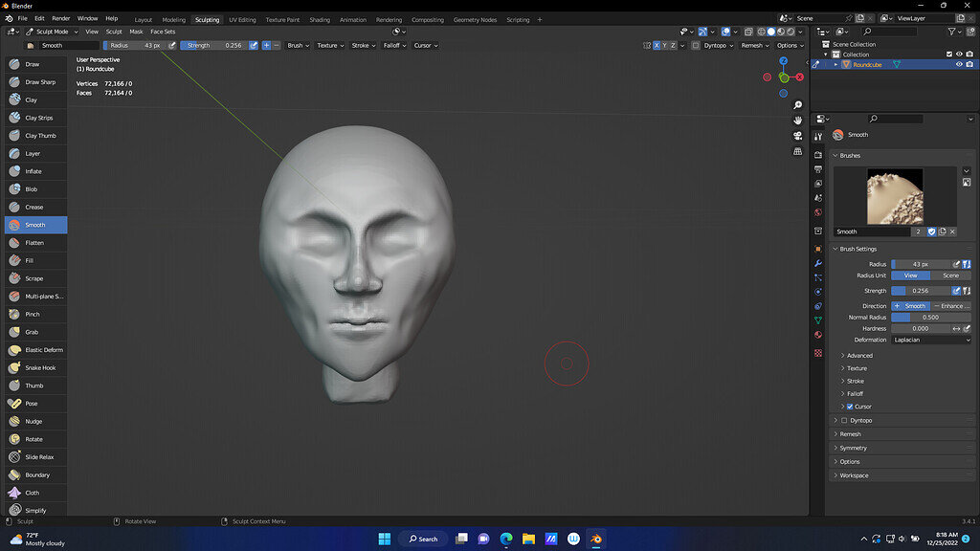Select the Crease brush
980x551 pixels.
35,207
